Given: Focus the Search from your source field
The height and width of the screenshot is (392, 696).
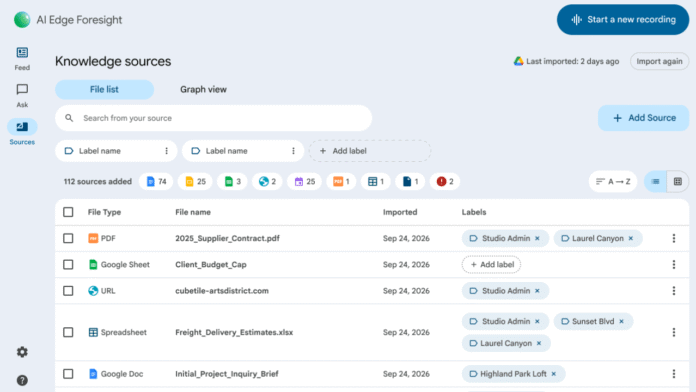Looking at the screenshot, I should [214, 118].
